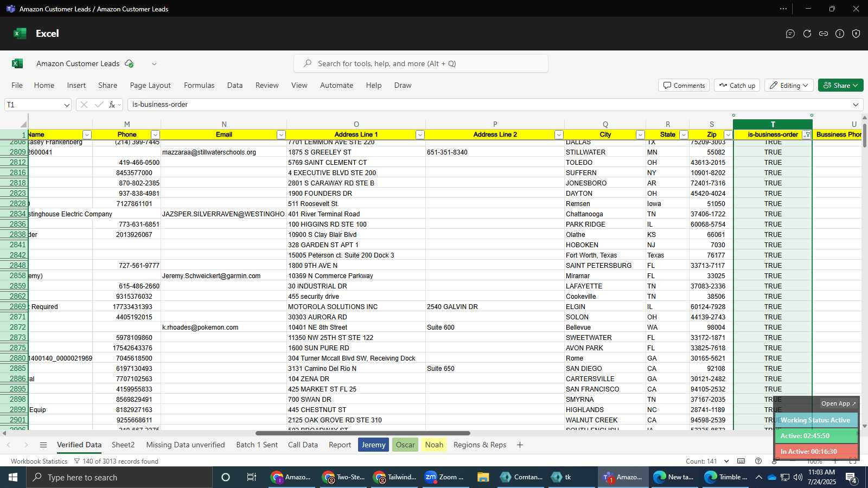Image resolution: width=868 pixels, height=488 pixels.
Task: Open the Zoom app on taskbar
Action: pyautogui.click(x=444, y=477)
